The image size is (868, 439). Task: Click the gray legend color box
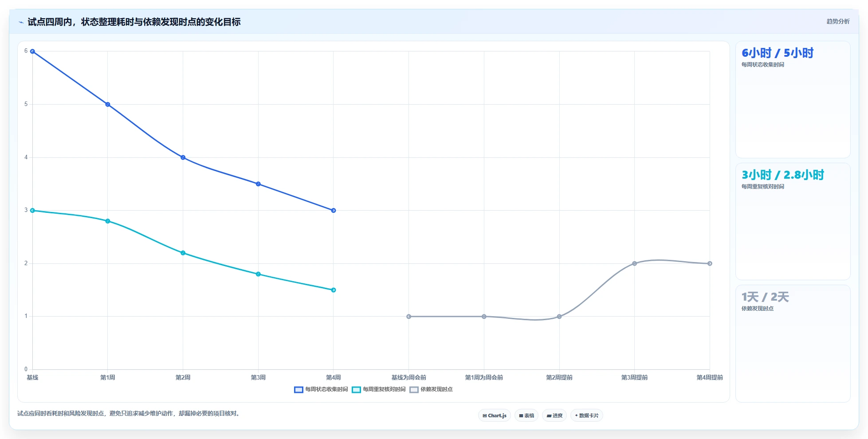point(414,390)
